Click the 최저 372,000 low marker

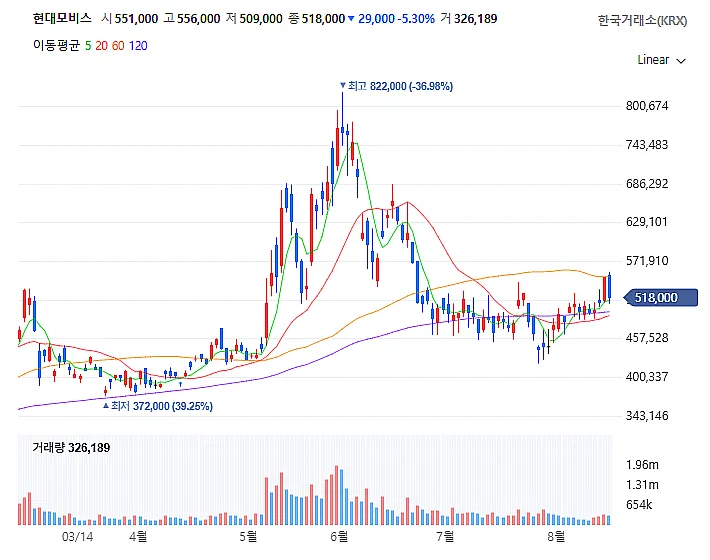tap(158, 406)
